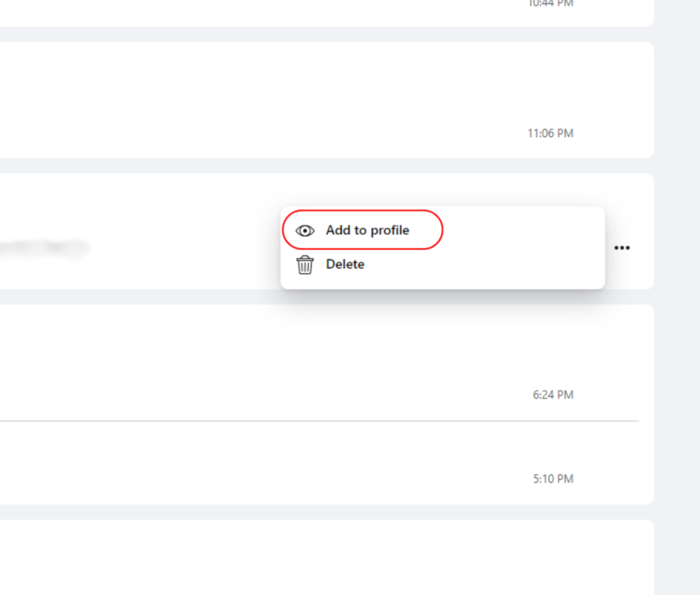Select Delete in the popup menu

pyautogui.click(x=345, y=264)
